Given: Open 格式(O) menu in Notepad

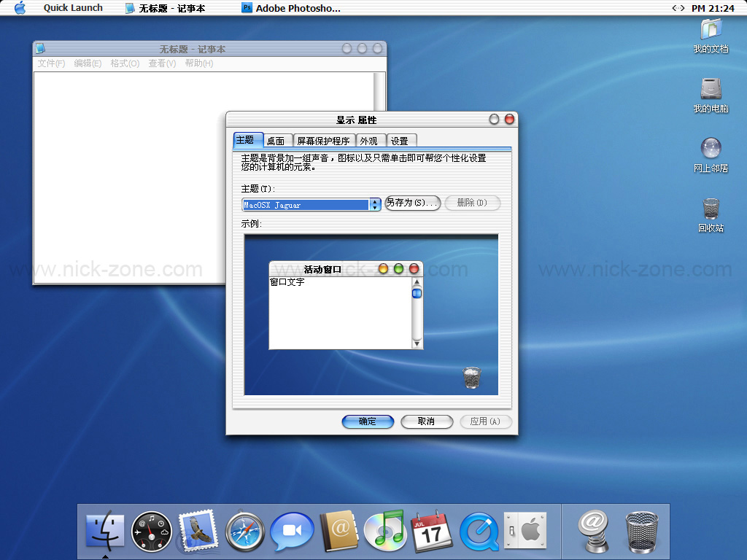Looking at the screenshot, I should click(x=125, y=63).
